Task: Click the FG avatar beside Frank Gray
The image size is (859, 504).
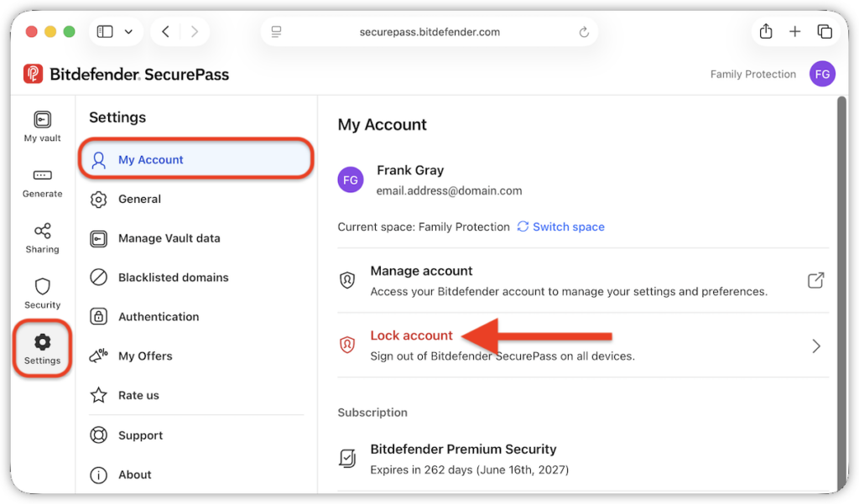Action: (351, 179)
